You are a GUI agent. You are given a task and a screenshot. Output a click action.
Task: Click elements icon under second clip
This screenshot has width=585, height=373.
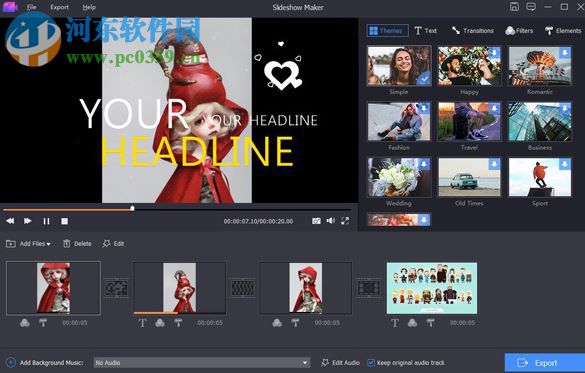pyautogui.click(x=178, y=323)
